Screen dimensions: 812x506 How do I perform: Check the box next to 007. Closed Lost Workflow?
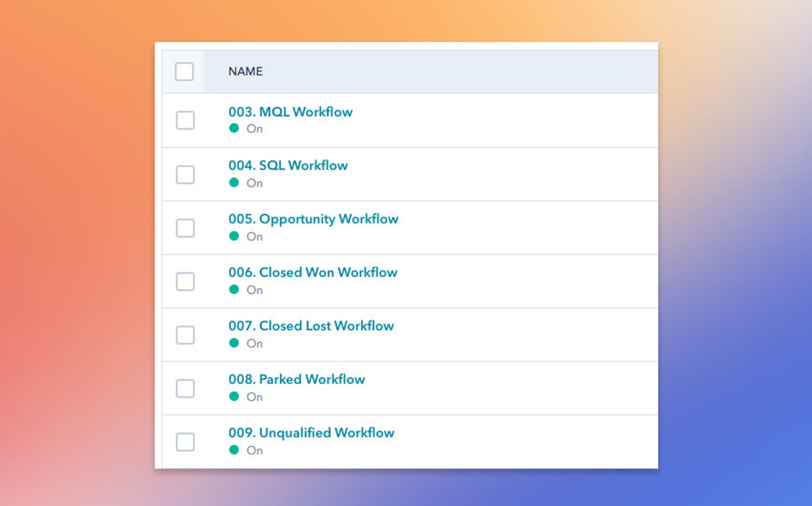pyautogui.click(x=186, y=335)
